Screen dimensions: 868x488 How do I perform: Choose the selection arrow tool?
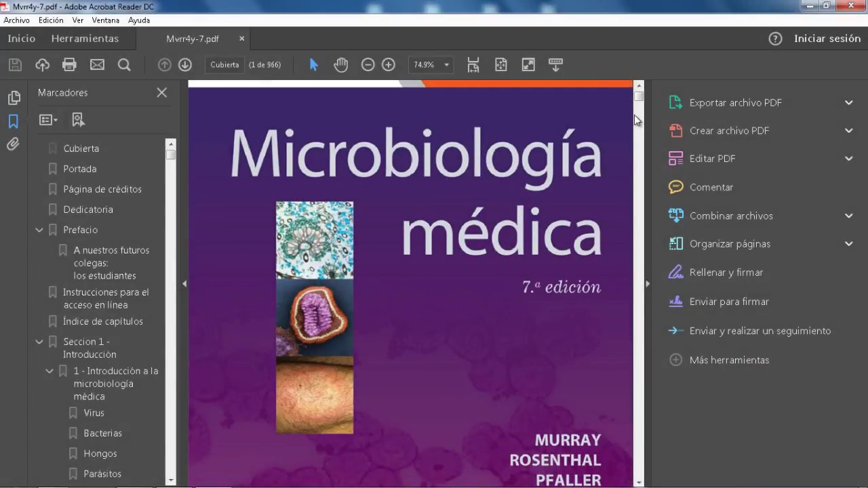pyautogui.click(x=313, y=65)
